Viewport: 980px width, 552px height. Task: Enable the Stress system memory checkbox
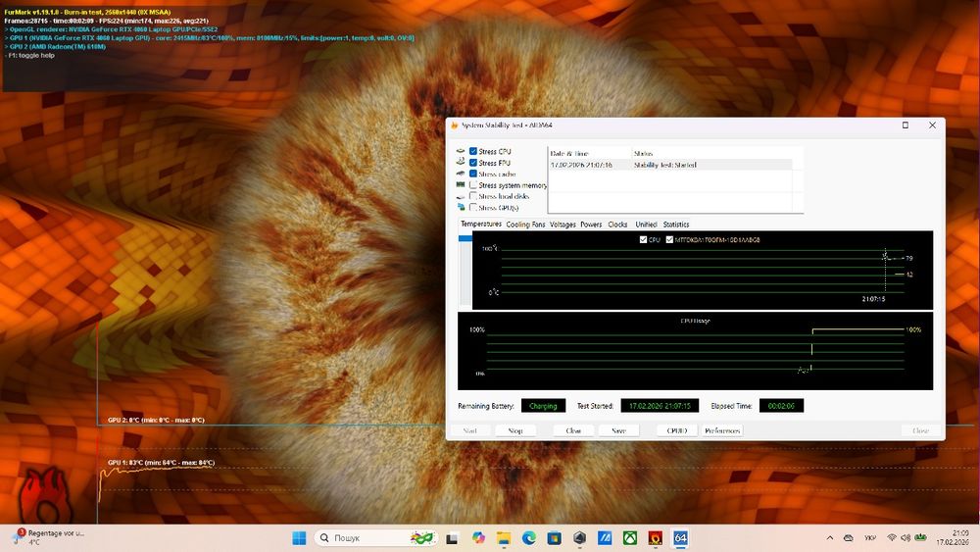[473, 185]
